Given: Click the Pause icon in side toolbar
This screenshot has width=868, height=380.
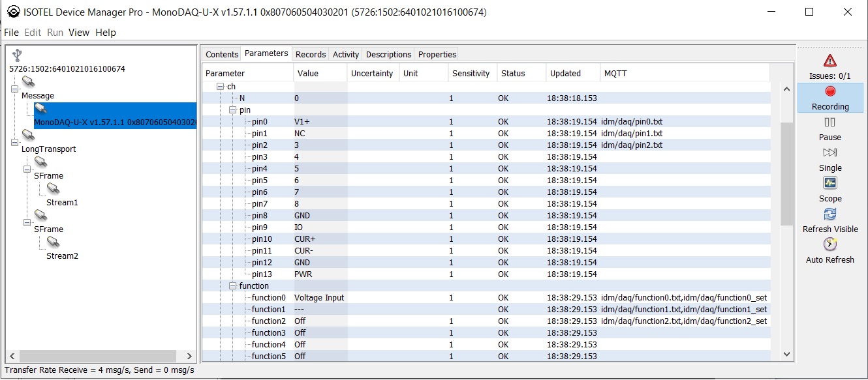Looking at the screenshot, I should [x=830, y=122].
